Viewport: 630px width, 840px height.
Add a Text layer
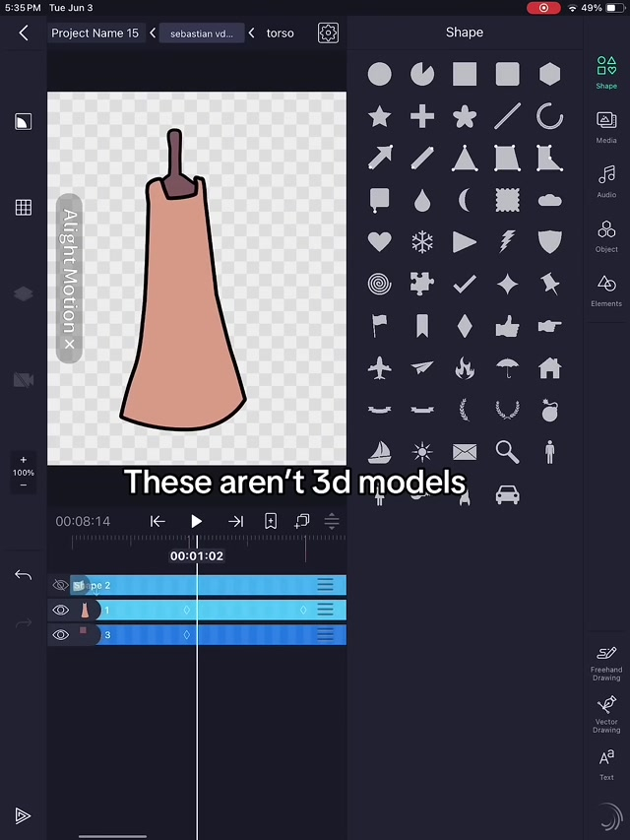click(x=606, y=764)
